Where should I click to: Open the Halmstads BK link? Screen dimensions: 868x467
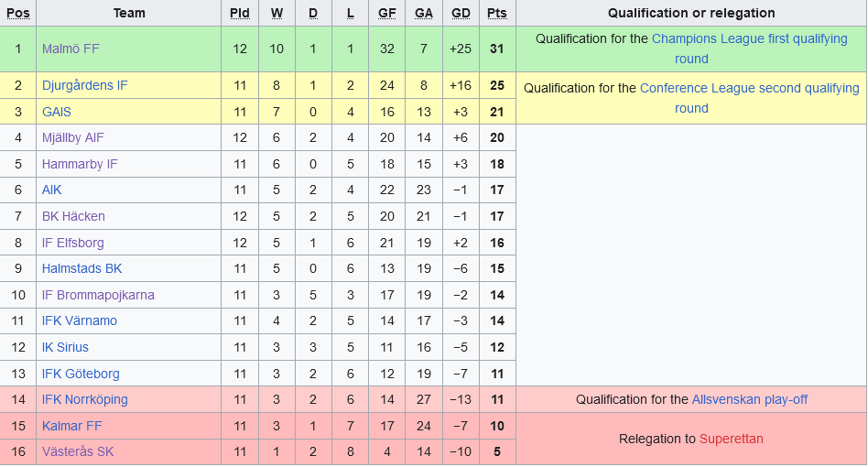click(x=81, y=268)
